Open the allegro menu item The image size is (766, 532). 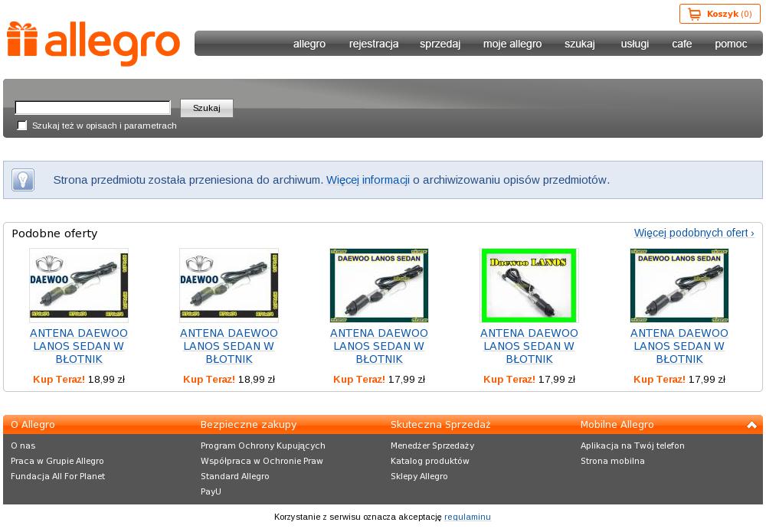(x=309, y=44)
